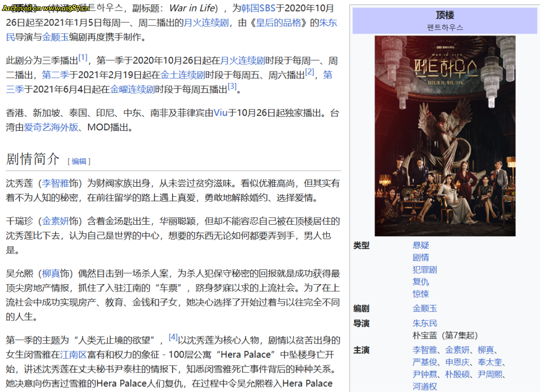Screen dimensions: 540x392
Task: Open the 金素妍 link in the plot summary
Action: point(55,221)
